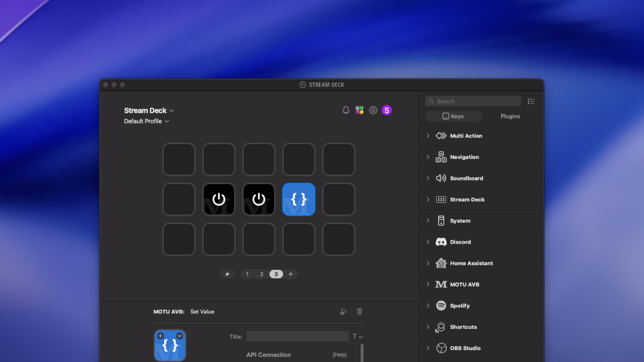This screenshot has width=644, height=362.
Task: Click the action help flag icon
Action: [343, 312]
